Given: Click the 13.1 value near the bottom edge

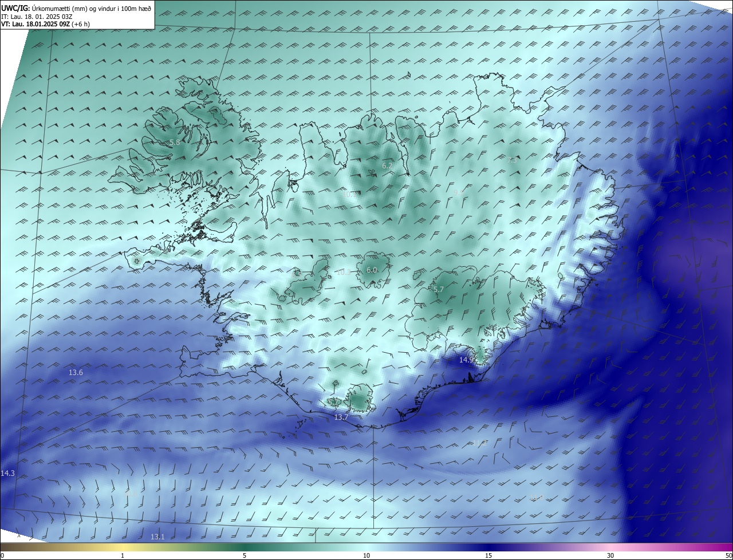Looking at the screenshot, I should pos(157,537).
